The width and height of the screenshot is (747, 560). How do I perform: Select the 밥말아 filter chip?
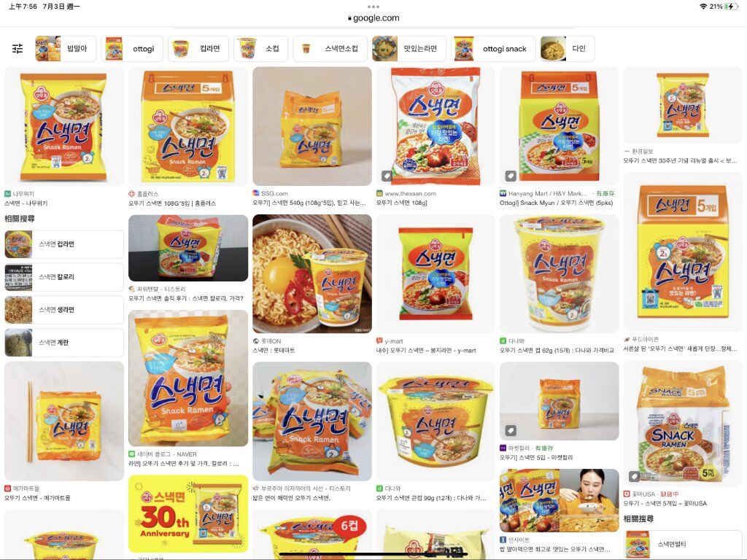click(x=66, y=49)
